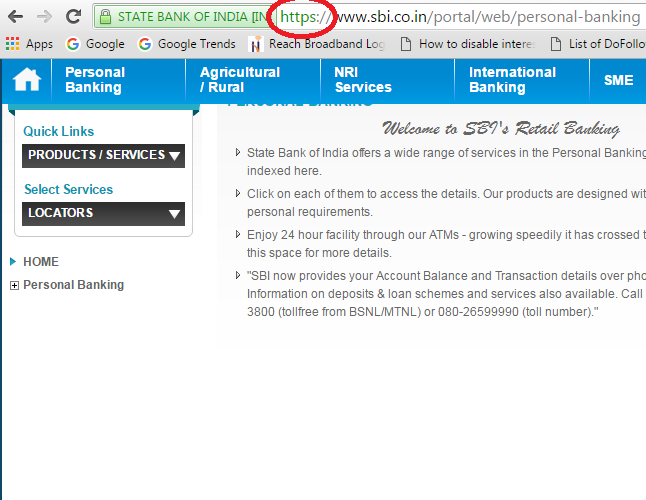Open the International Banking tab
Viewport: 646px width, 500px height.
(522, 80)
